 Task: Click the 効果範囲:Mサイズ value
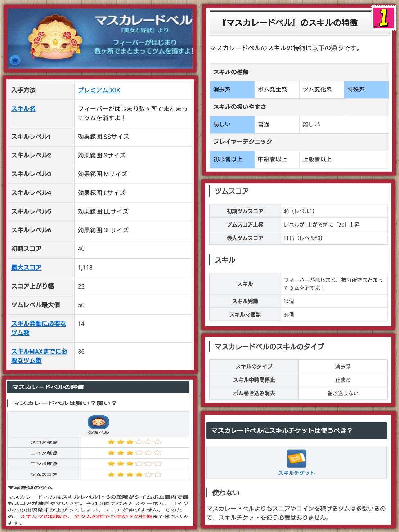[x=102, y=174]
